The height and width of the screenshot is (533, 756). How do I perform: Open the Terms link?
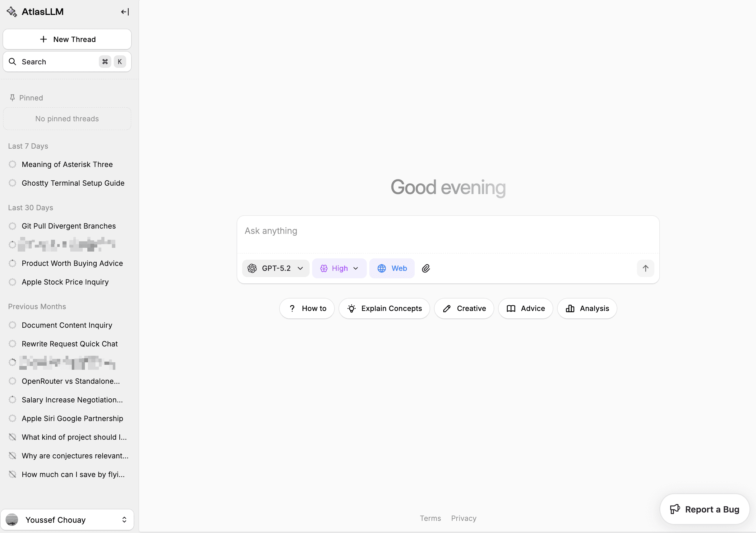pos(430,518)
